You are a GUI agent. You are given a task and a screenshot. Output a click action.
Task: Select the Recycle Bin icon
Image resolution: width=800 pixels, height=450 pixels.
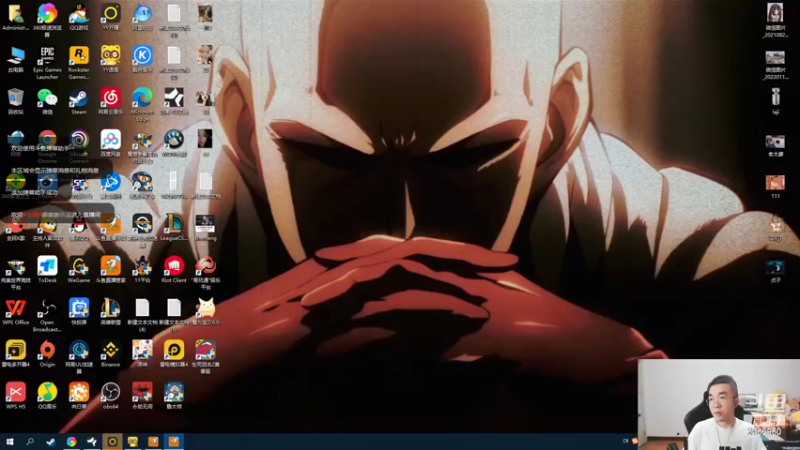tap(15, 101)
